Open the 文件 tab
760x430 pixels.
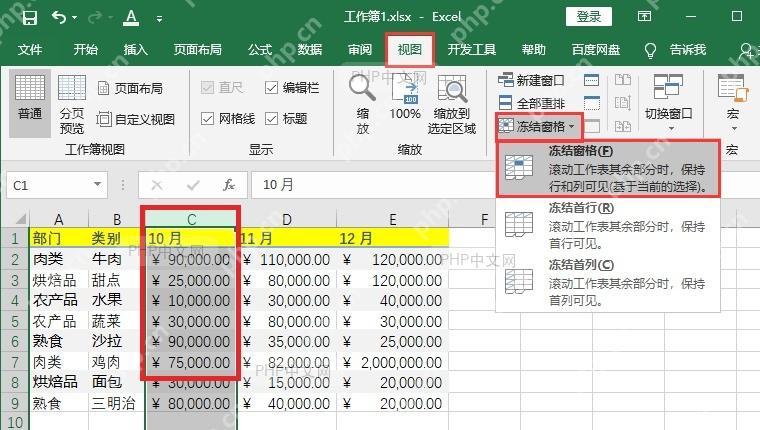point(30,49)
